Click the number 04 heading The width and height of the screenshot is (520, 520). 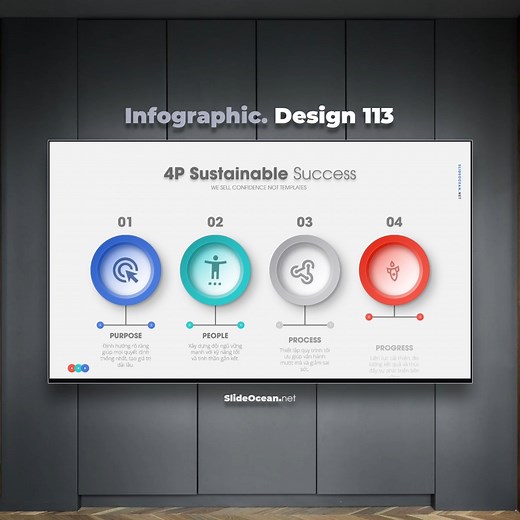(394, 222)
